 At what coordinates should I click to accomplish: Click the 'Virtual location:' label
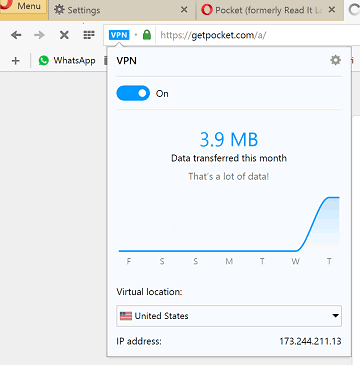pyautogui.click(x=149, y=292)
